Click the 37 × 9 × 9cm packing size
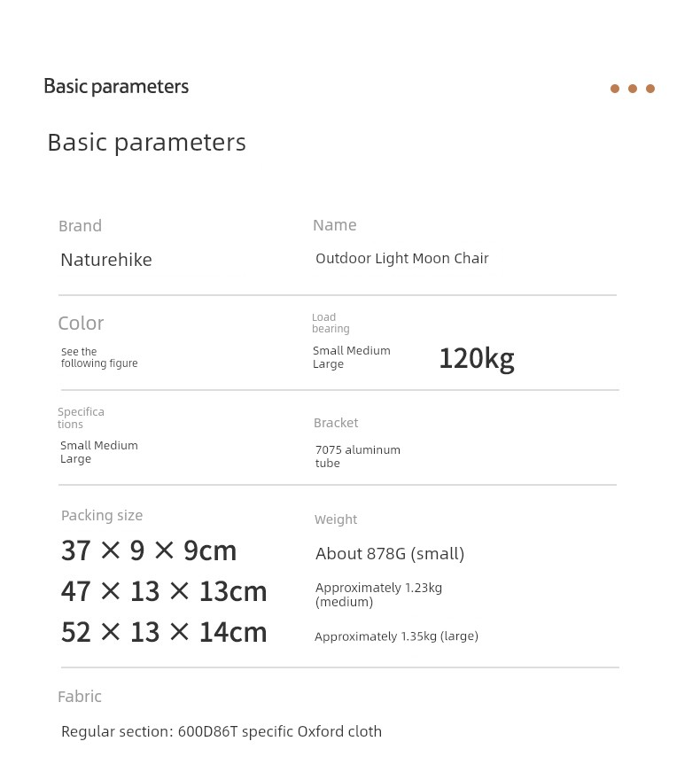 149,550
